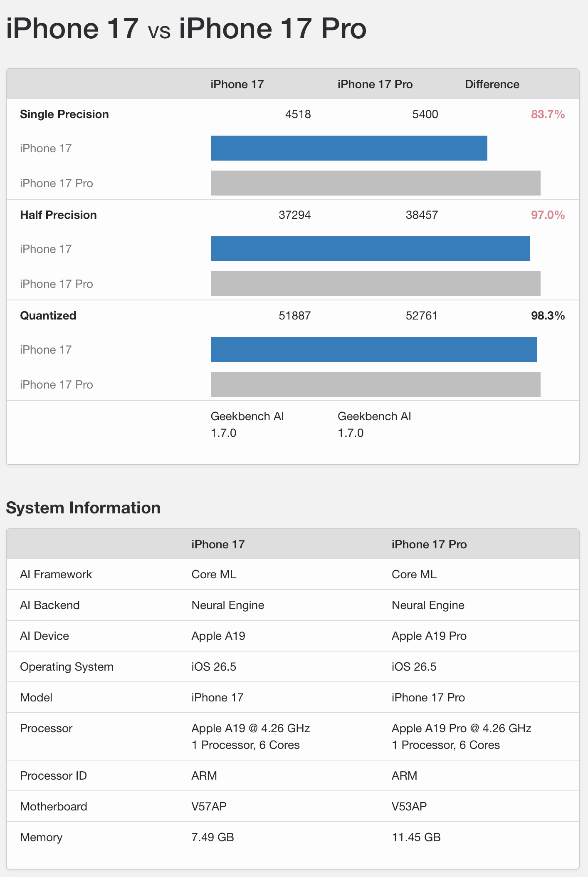Click the Processor row label
The height and width of the screenshot is (877, 588).
point(46,728)
